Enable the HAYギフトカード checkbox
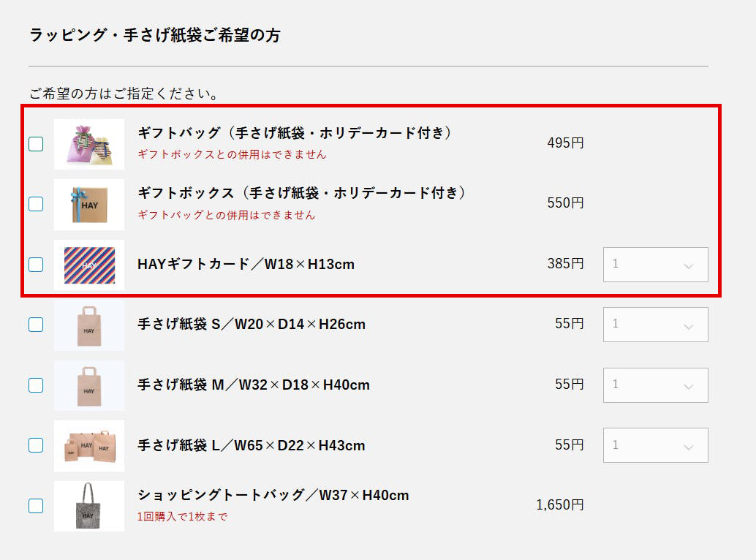The width and height of the screenshot is (756, 560). click(36, 265)
